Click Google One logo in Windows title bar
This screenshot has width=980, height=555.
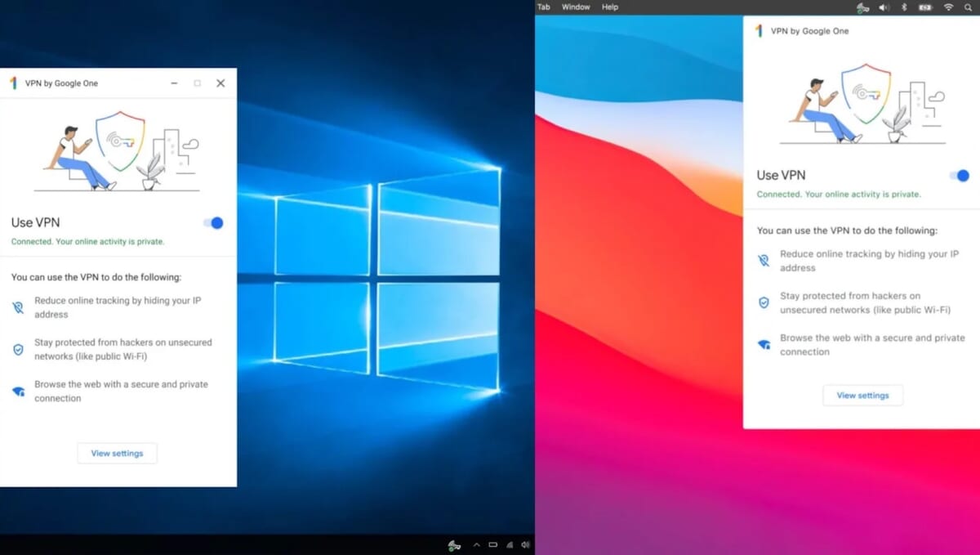tap(13, 83)
